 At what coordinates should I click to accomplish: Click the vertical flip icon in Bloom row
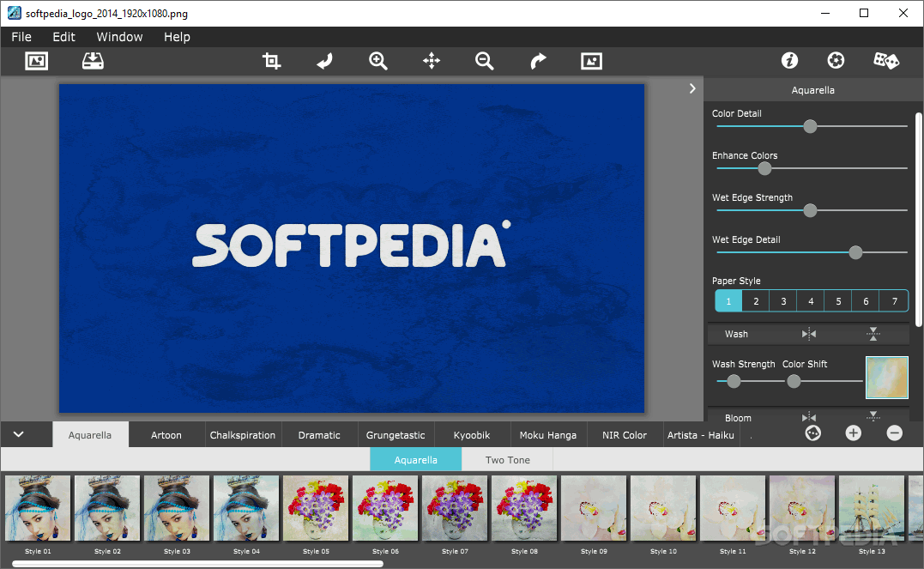pos(873,416)
